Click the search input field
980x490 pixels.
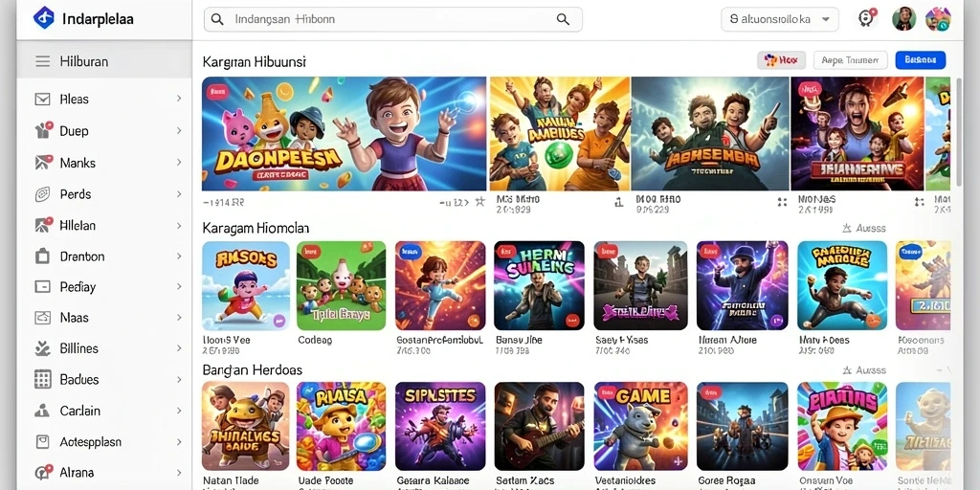pyautogui.click(x=393, y=19)
